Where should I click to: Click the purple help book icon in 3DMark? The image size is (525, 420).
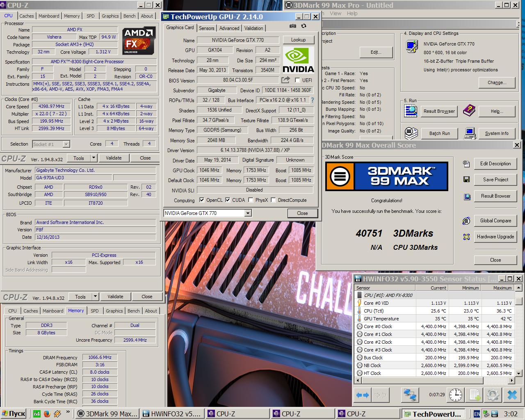tap(469, 110)
